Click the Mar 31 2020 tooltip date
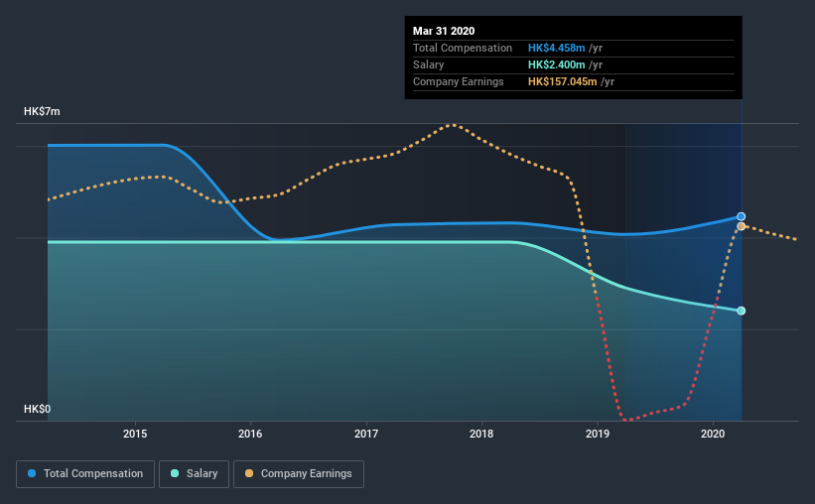 (x=444, y=31)
